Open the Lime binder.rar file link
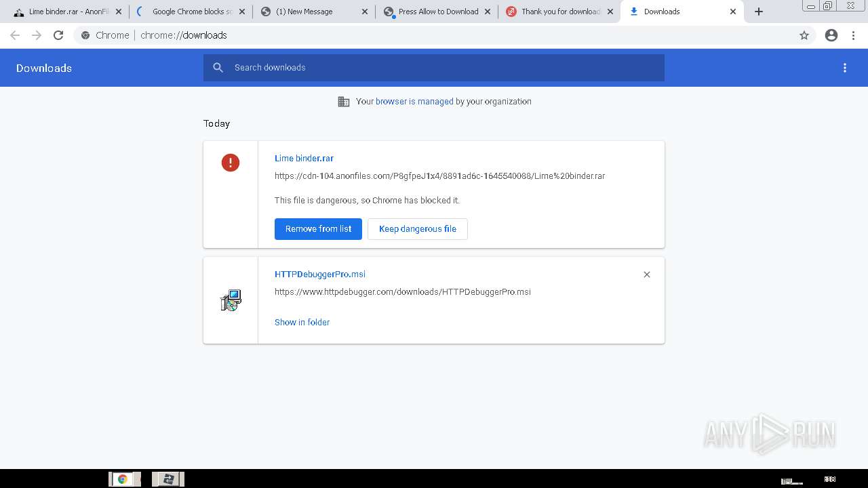The height and width of the screenshot is (488, 868). pyautogui.click(x=304, y=159)
